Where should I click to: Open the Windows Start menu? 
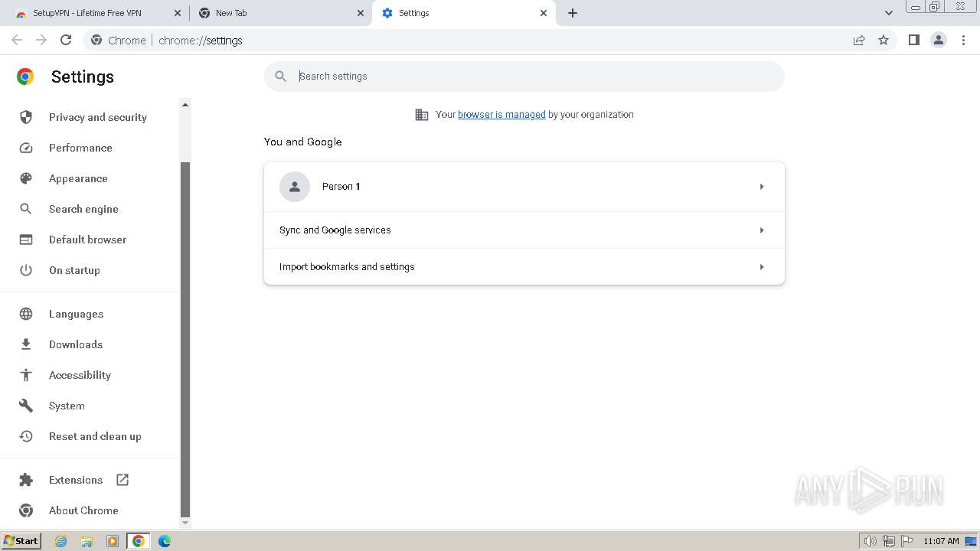click(x=21, y=541)
